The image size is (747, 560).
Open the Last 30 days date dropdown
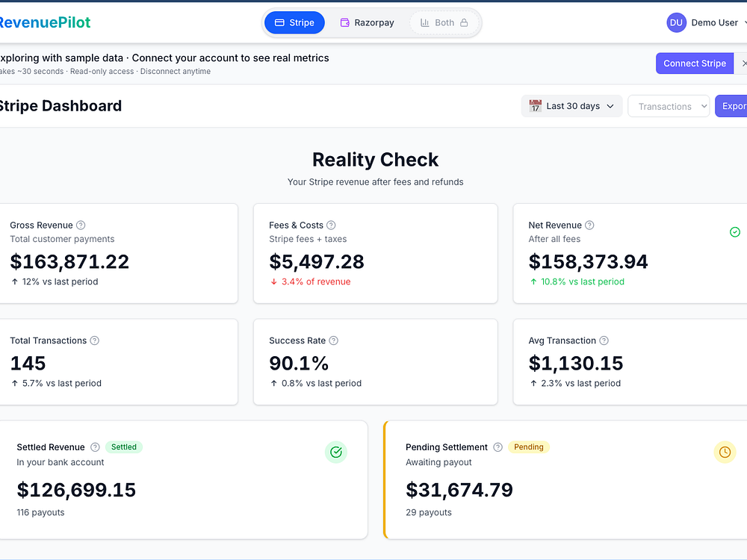coord(571,106)
